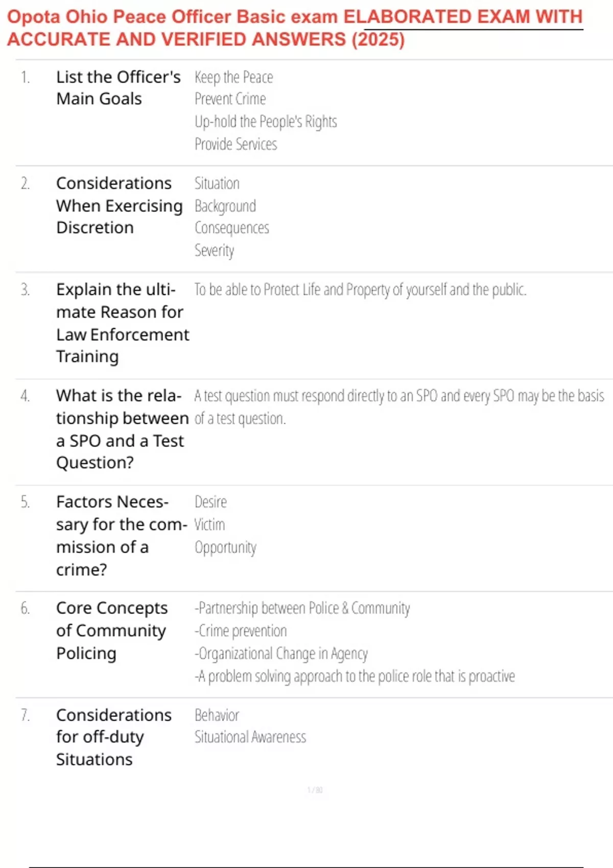
Task: Click item number 4 in the list
Action: [x=25, y=396]
